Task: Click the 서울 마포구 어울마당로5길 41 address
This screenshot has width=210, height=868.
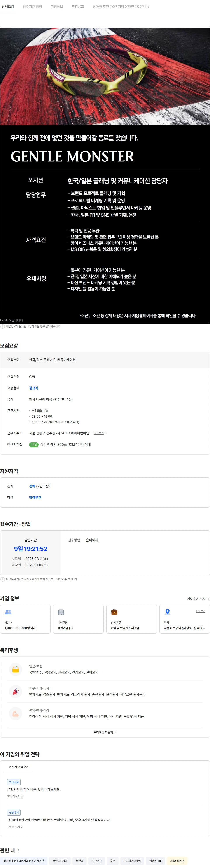Action: coord(184,628)
